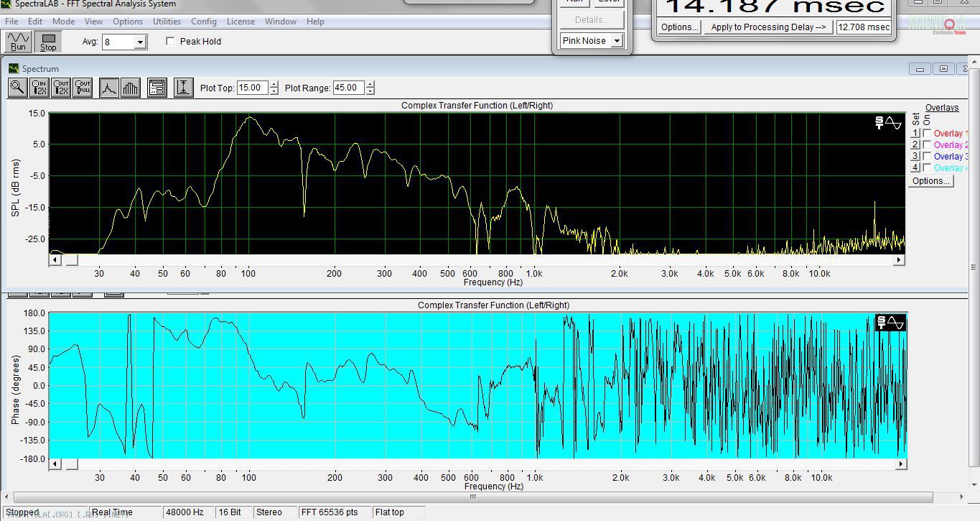This screenshot has height=521, width=980.
Task: Click the ST sine icon on phase plot
Action: [890, 323]
